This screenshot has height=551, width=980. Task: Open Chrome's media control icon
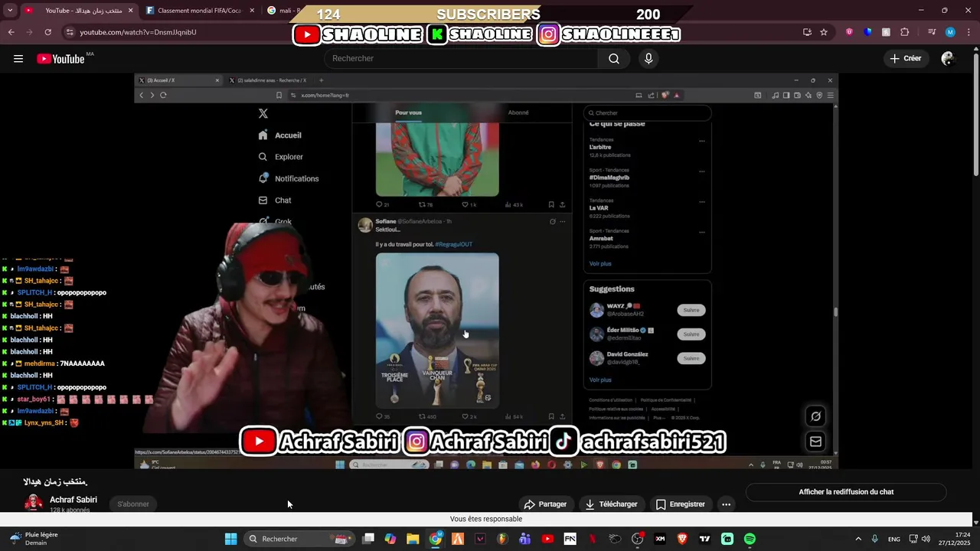click(x=932, y=32)
